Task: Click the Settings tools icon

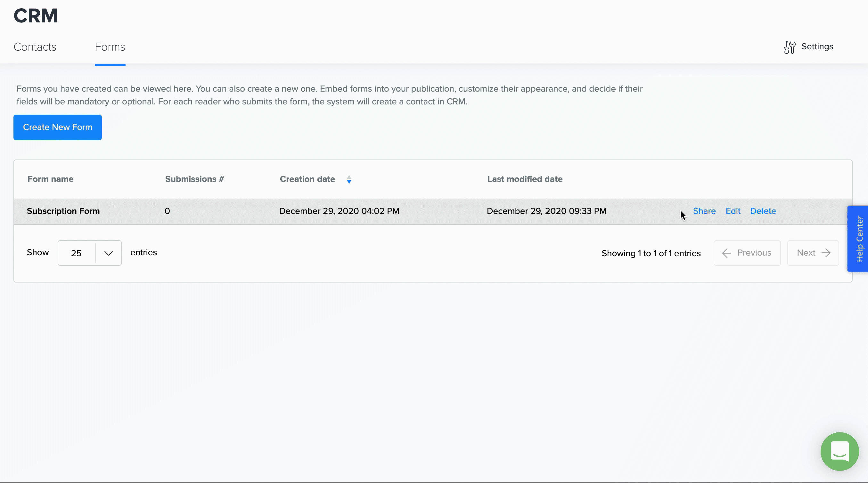Action: point(789,47)
